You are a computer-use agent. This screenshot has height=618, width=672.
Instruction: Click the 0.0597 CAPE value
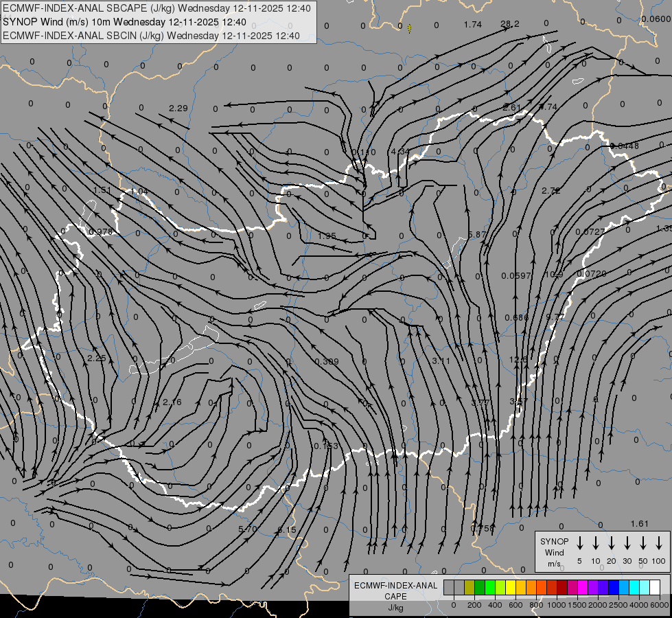pos(516,275)
